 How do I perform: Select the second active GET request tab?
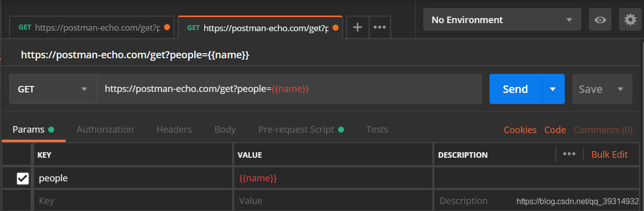[260, 27]
